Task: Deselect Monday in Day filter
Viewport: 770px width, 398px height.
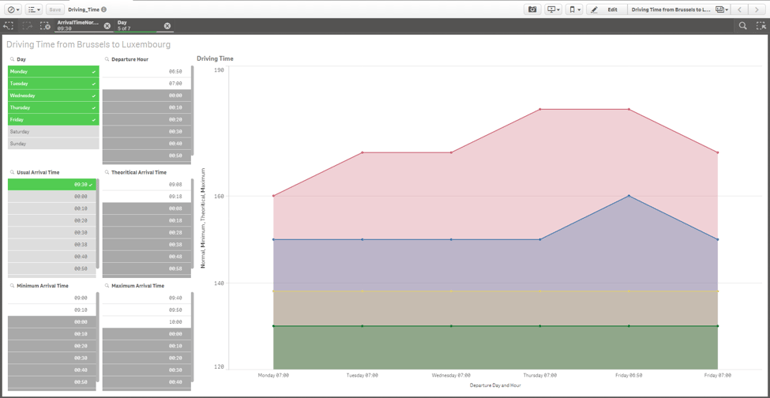Action: [x=54, y=72]
